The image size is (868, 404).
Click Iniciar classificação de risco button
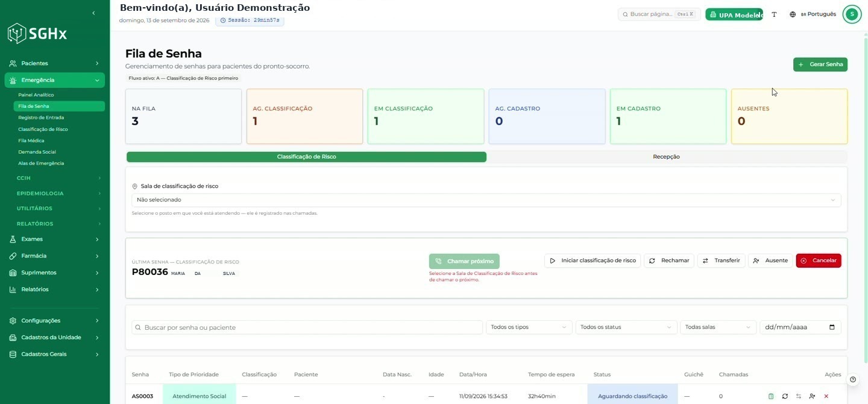(593, 260)
